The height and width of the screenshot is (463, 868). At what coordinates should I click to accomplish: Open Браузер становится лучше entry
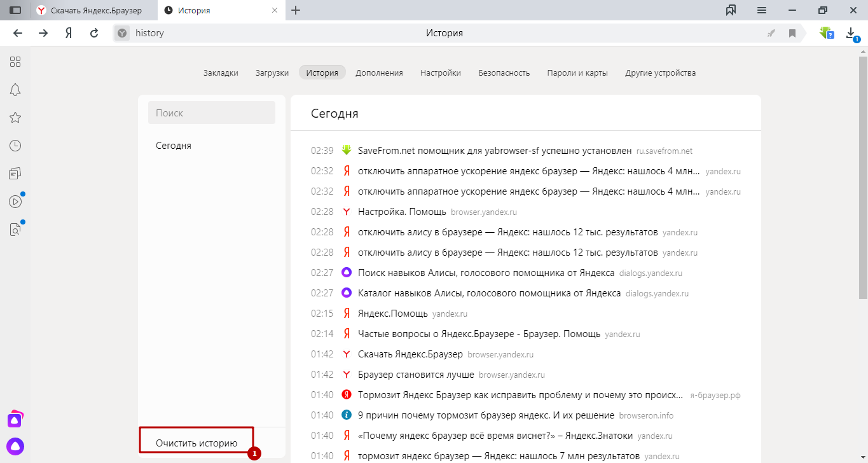[x=416, y=375]
